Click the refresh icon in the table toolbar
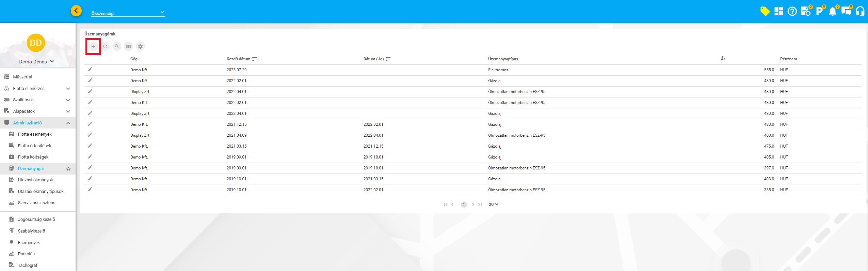Image resolution: width=868 pixels, height=271 pixels. tap(105, 46)
